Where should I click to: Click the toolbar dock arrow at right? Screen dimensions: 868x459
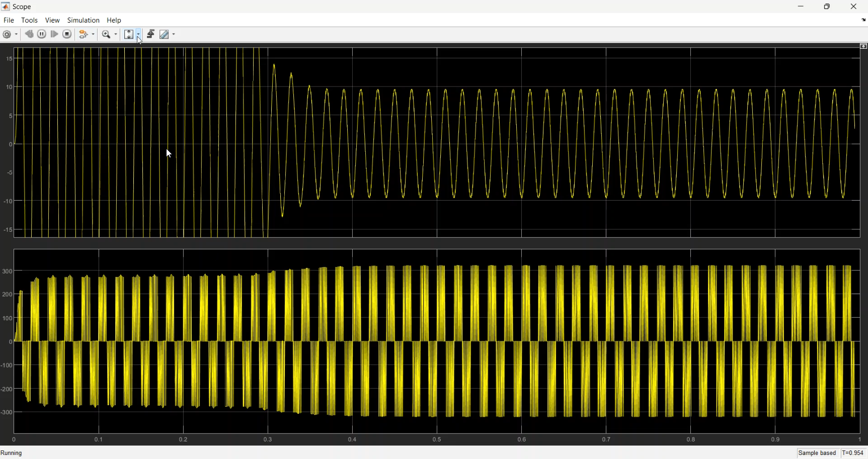coord(863,20)
